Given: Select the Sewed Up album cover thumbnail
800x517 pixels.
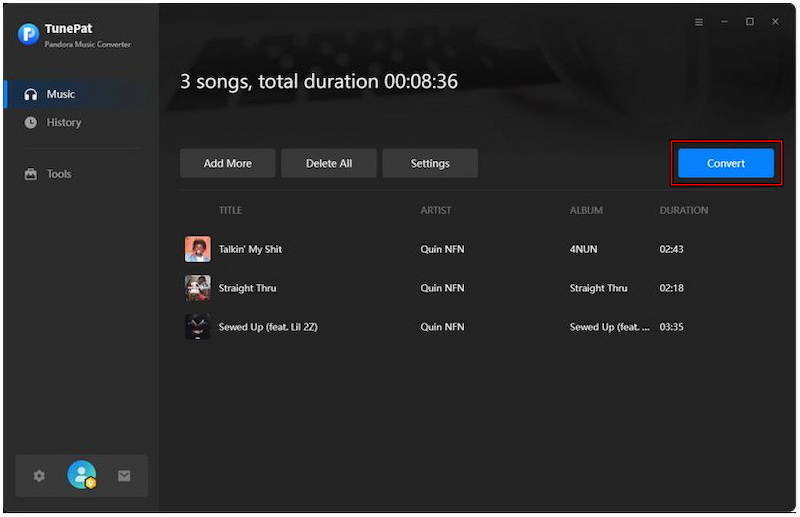Looking at the screenshot, I should coord(197,327).
